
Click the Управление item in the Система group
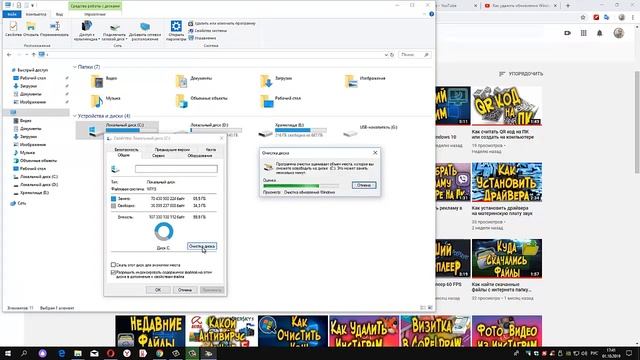[202, 38]
